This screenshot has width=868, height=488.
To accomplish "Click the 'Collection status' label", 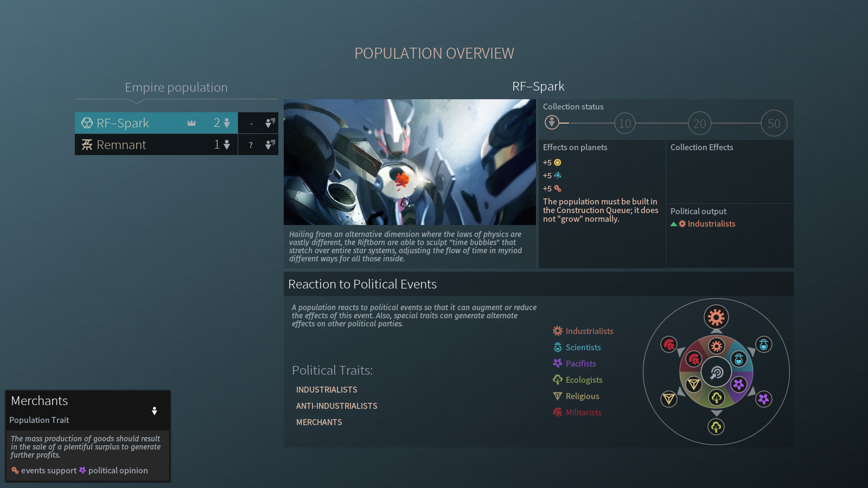I will pos(573,107).
